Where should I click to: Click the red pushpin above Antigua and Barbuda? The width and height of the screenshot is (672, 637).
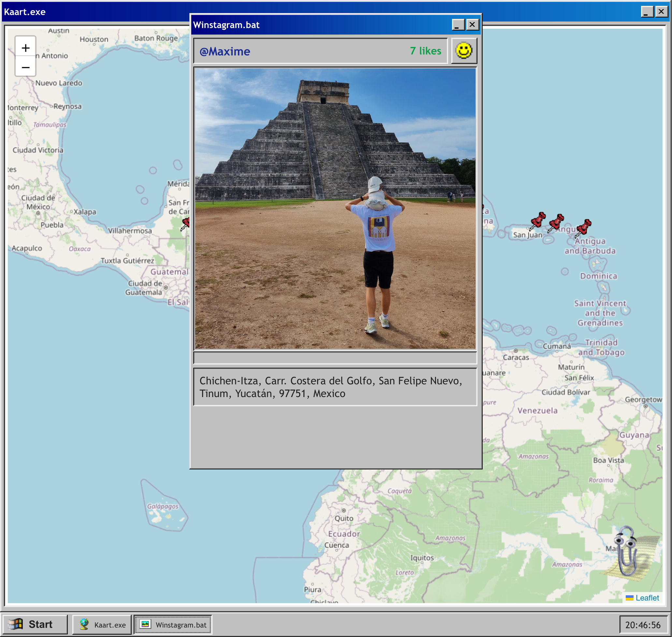[584, 227]
